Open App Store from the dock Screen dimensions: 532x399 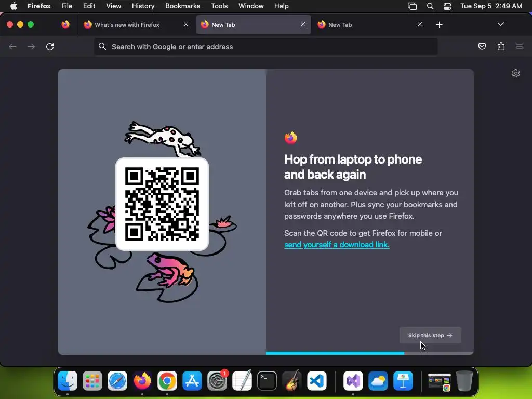(x=192, y=381)
